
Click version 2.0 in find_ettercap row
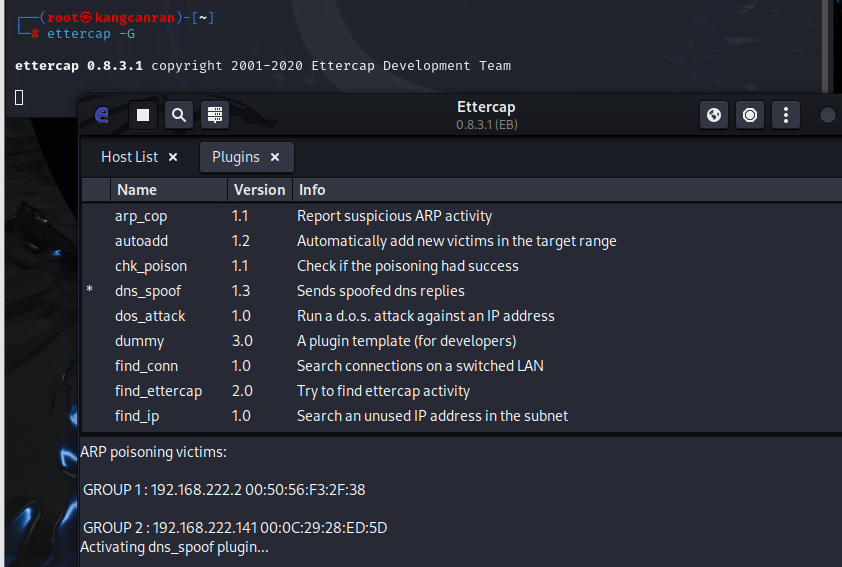point(242,391)
